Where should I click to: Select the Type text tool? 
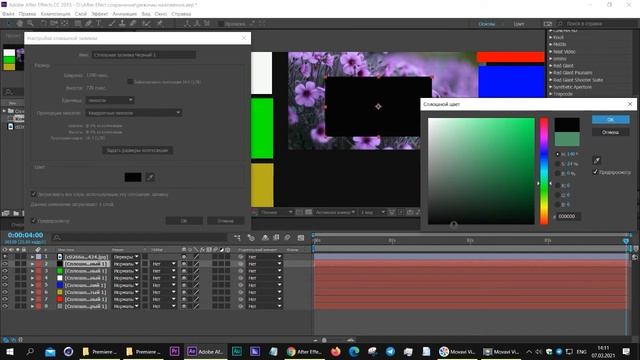click(x=98, y=24)
